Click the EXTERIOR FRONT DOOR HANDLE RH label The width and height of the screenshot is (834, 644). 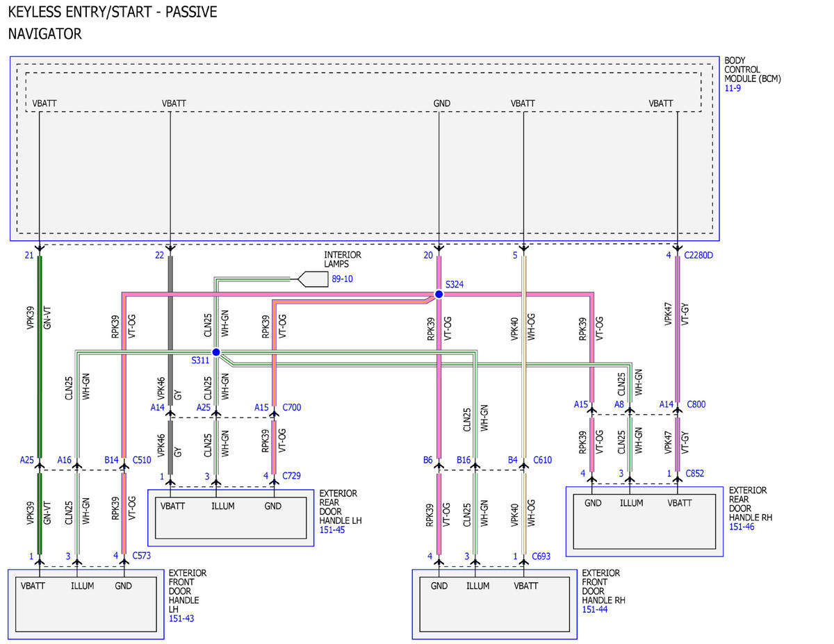point(603,587)
